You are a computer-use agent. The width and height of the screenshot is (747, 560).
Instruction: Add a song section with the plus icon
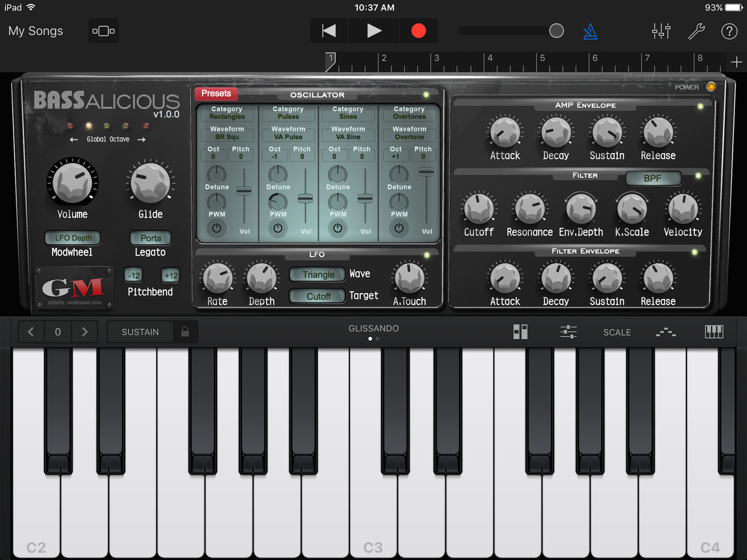736,62
